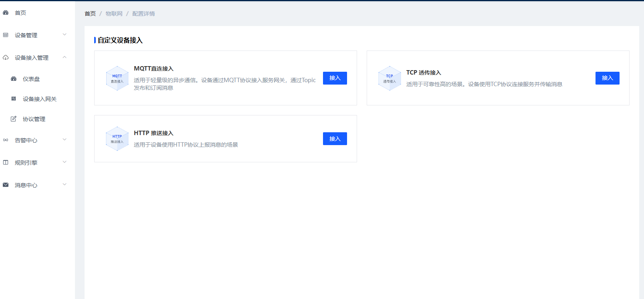Click 接入 button for HTTP 推送接入
This screenshot has width=644, height=299.
[335, 139]
